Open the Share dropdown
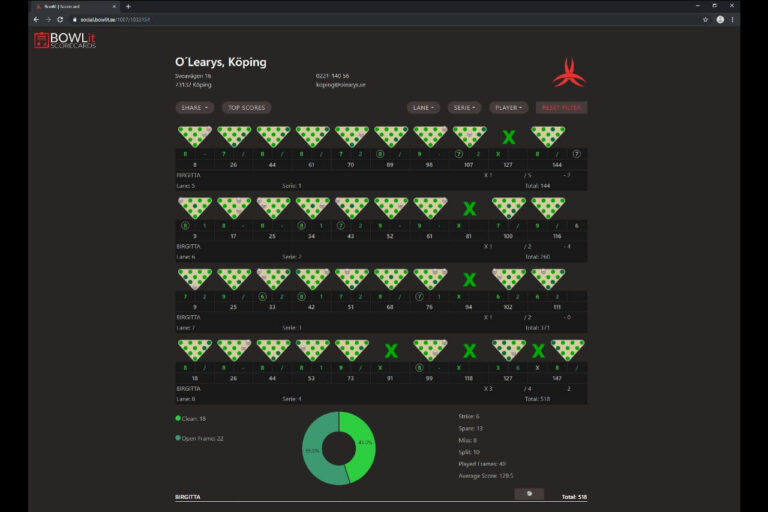This screenshot has width=768, height=512. click(194, 107)
